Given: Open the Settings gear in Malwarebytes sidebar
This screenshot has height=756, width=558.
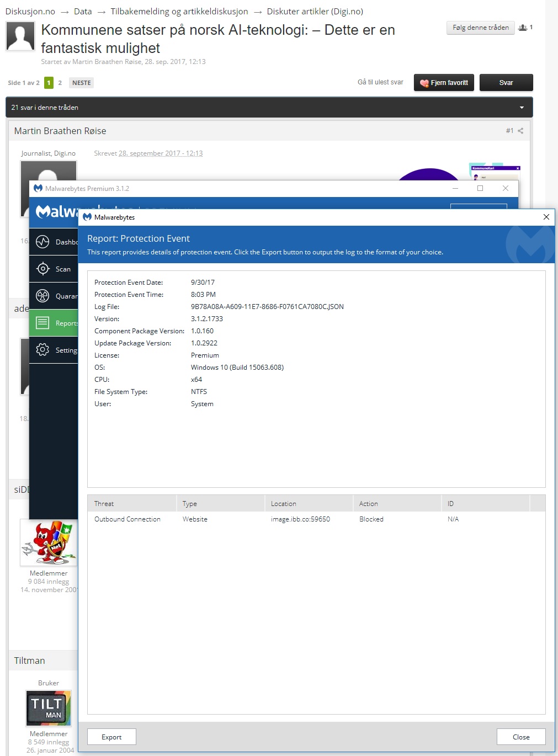Looking at the screenshot, I should click(42, 350).
